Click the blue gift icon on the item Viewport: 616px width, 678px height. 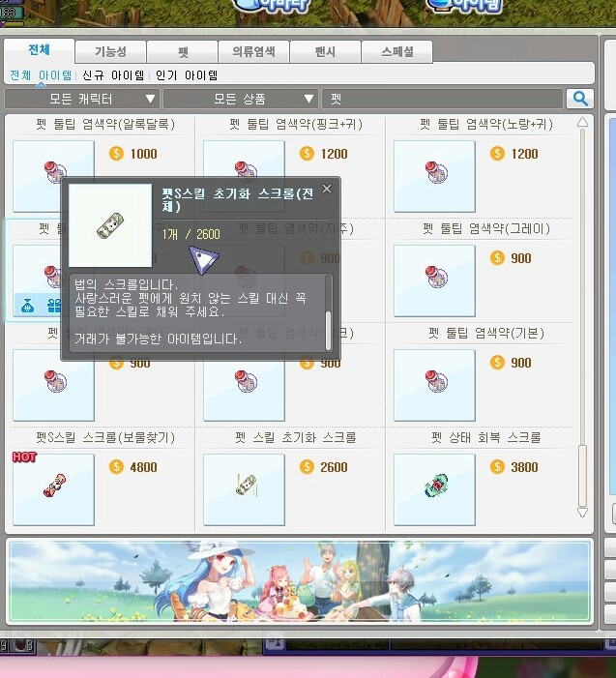pos(54,306)
